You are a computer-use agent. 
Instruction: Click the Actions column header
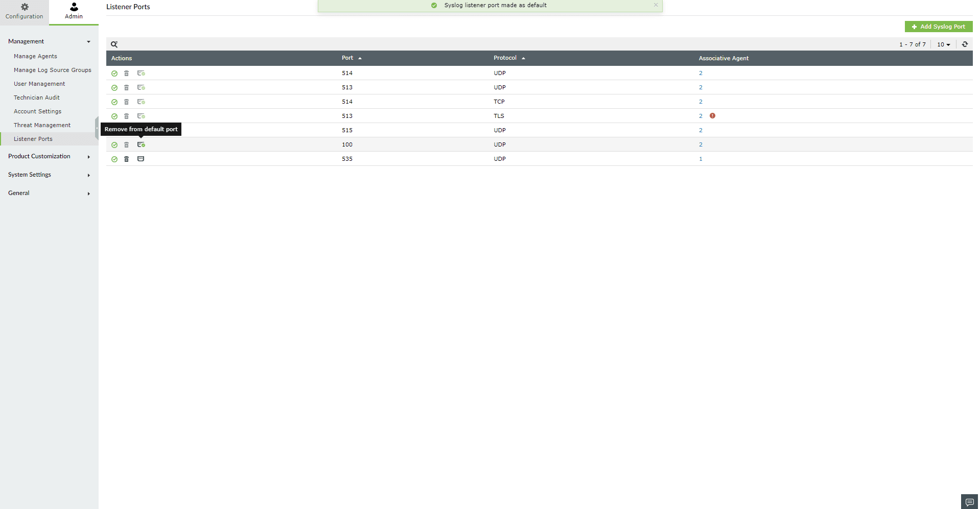coord(122,58)
